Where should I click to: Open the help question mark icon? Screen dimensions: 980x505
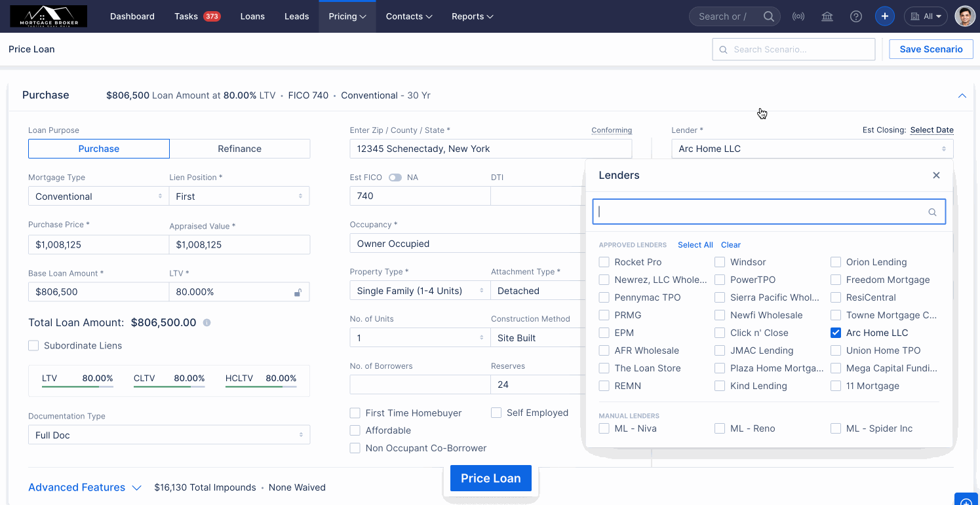pyautogui.click(x=856, y=16)
